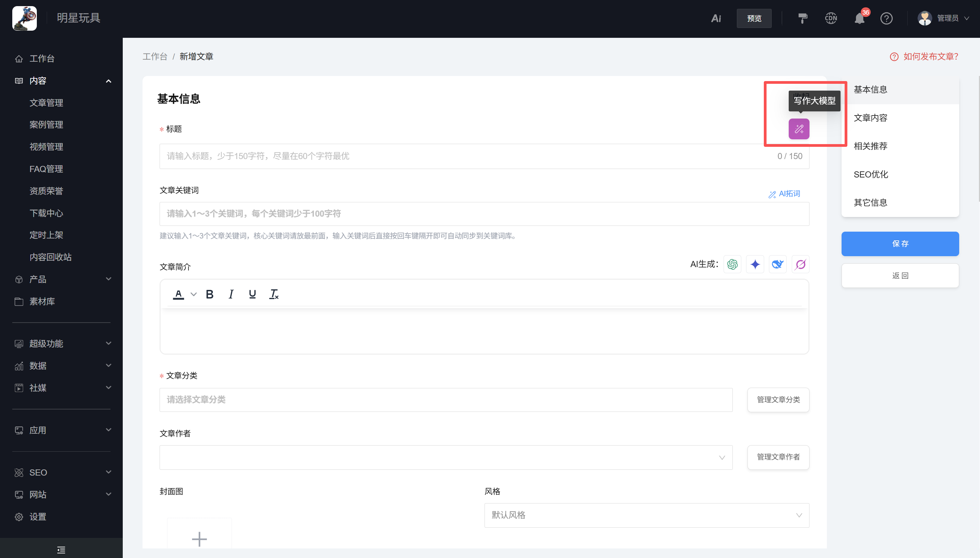Click the CDN globe icon in header

[x=831, y=18]
